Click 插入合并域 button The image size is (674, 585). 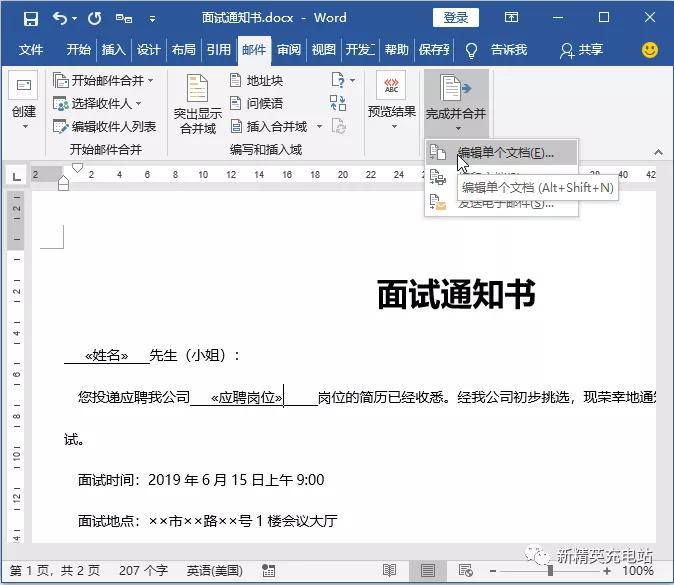[270, 126]
